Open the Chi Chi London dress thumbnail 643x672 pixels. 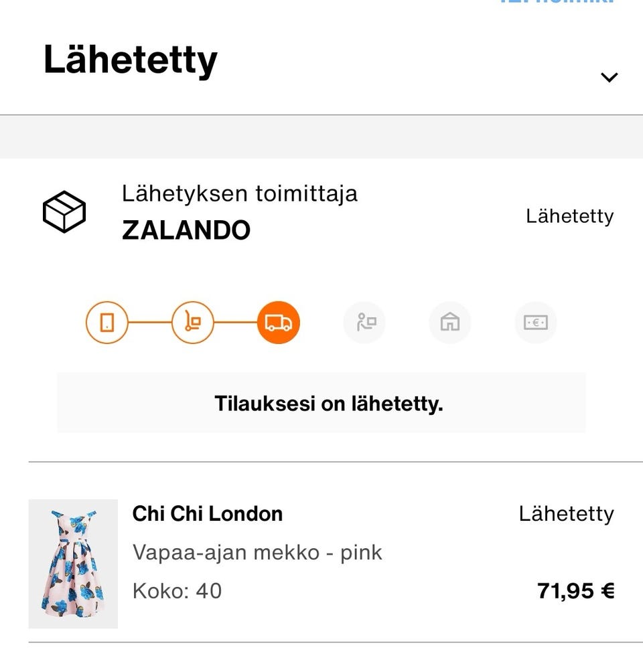[73, 564]
